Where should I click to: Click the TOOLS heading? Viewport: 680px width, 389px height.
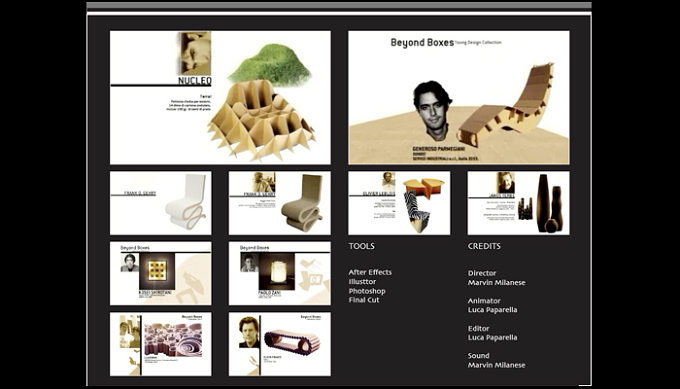(362, 246)
